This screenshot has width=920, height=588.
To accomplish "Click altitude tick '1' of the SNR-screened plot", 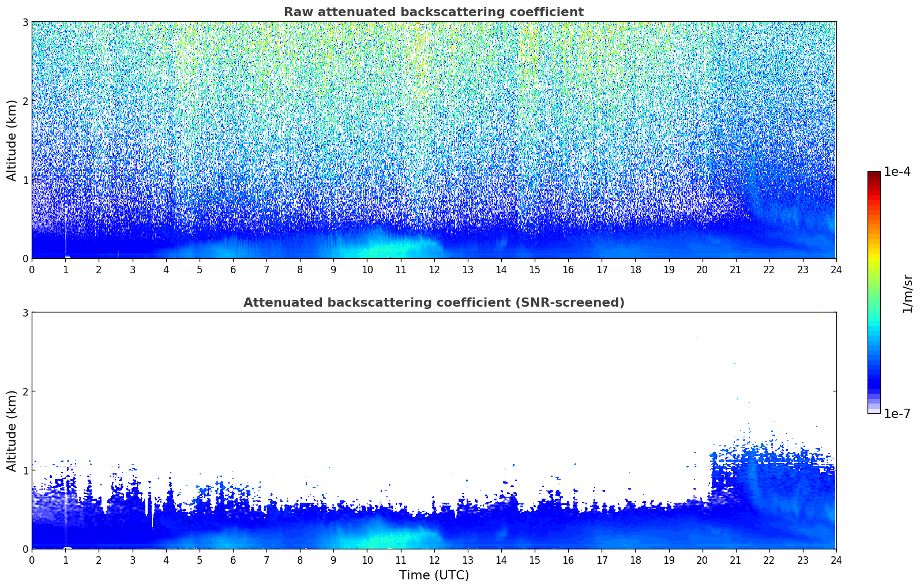I will [x=25, y=470].
